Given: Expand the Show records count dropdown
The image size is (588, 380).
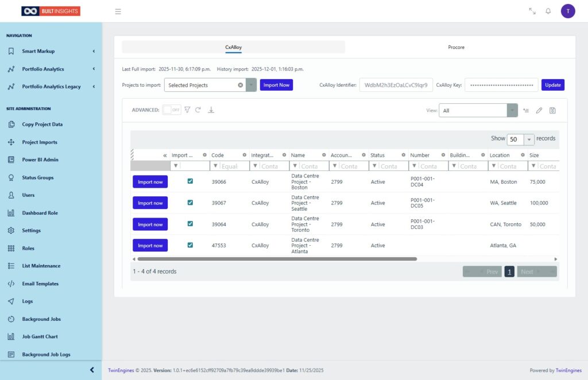Looking at the screenshot, I should click(529, 139).
